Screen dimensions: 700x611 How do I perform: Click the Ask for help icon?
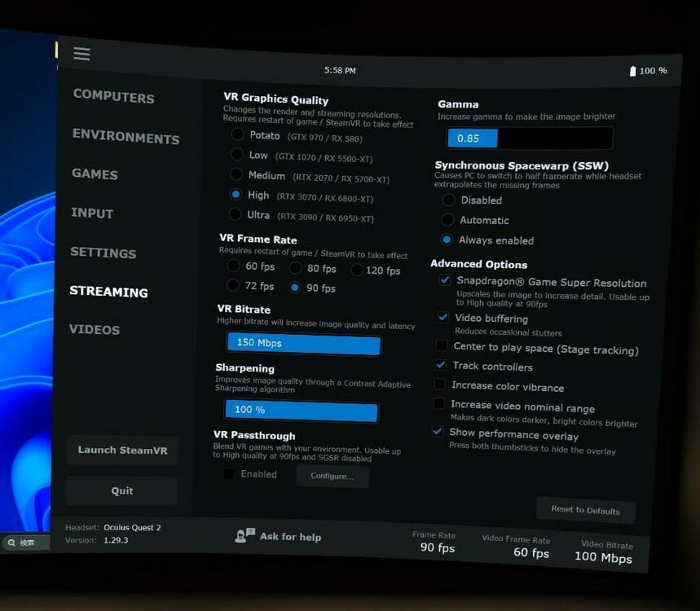click(243, 536)
